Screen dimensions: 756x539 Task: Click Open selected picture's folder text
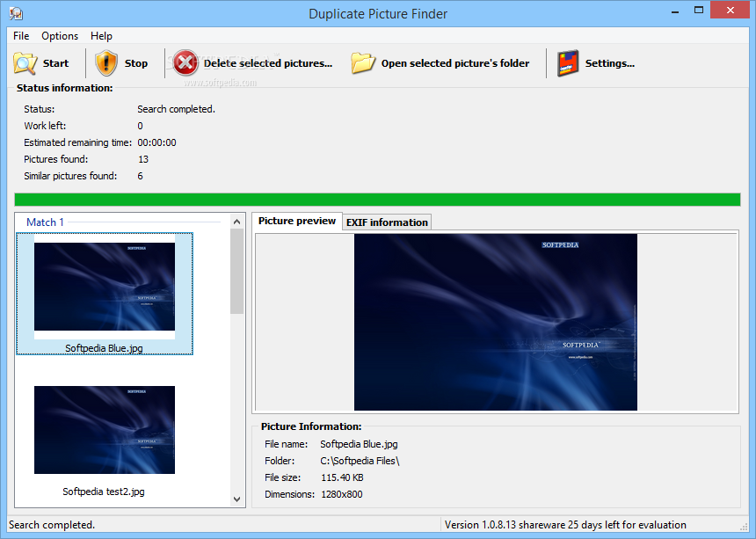coord(455,63)
